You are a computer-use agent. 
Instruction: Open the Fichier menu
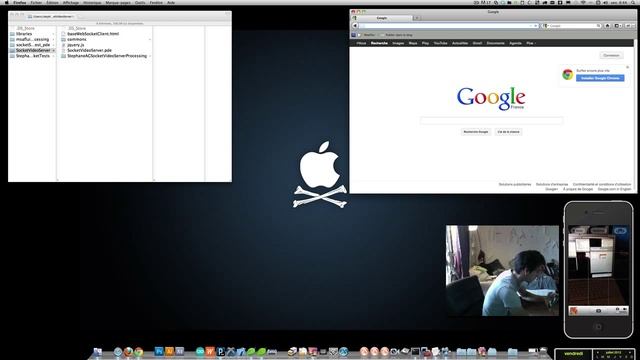pyautogui.click(x=36, y=2)
